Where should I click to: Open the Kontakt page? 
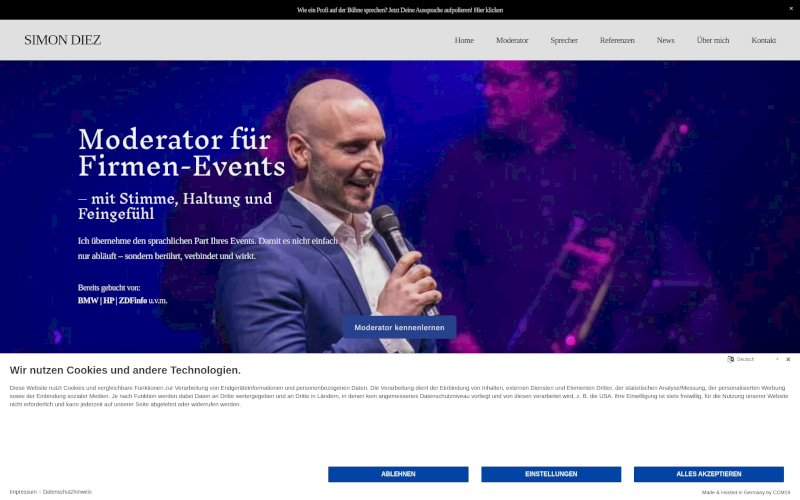[763, 40]
